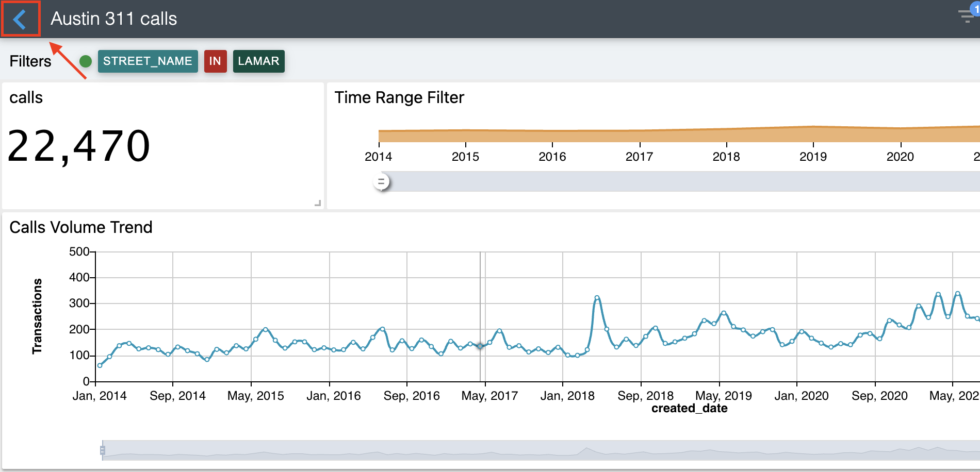The width and height of the screenshot is (980, 472).
Task: Click the Time Range Filter slider handle
Action: click(x=381, y=182)
